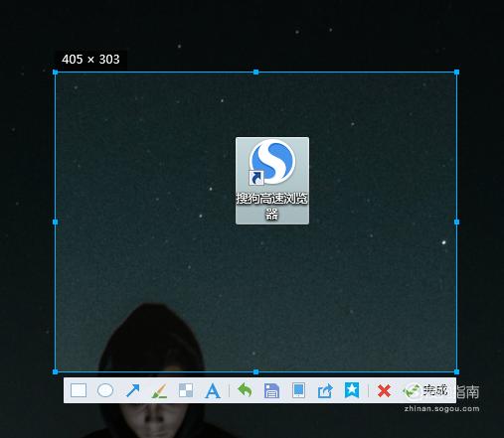The image size is (504, 438).
Task: Cancel screenshot with red X
Action: point(384,391)
